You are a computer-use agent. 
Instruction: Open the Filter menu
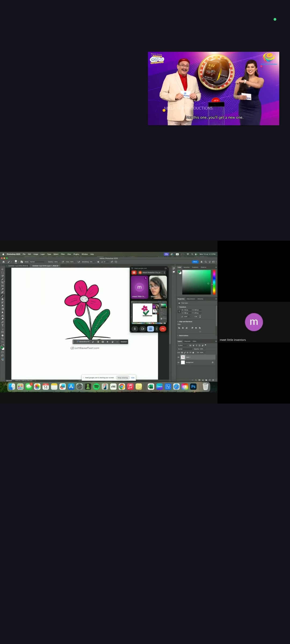tap(63, 254)
